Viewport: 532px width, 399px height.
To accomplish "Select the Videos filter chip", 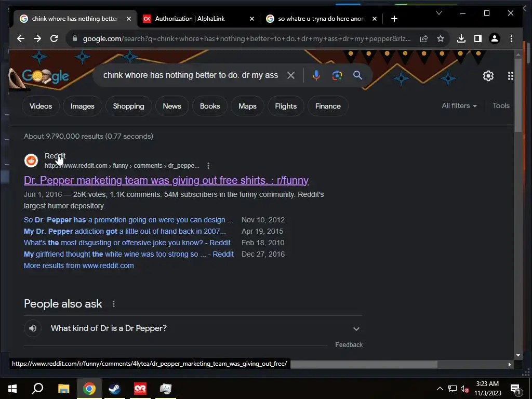I will click(41, 106).
